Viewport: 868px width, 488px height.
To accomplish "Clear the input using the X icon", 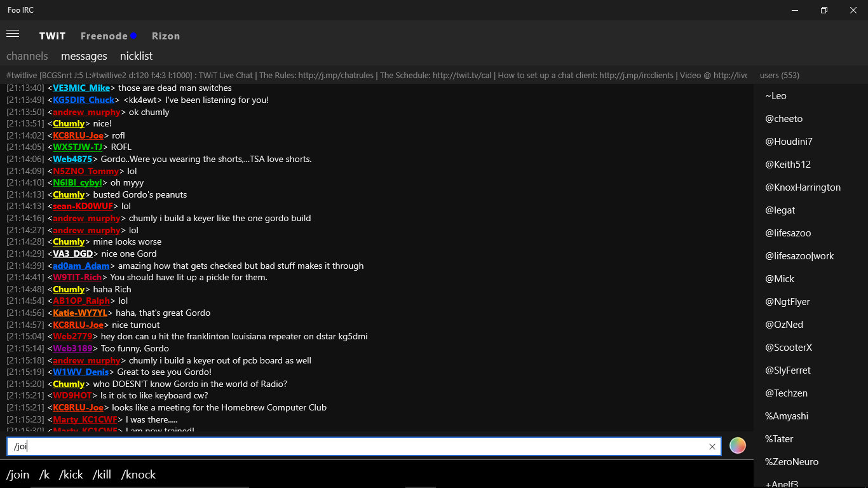I will pyautogui.click(x=712, y=446).
